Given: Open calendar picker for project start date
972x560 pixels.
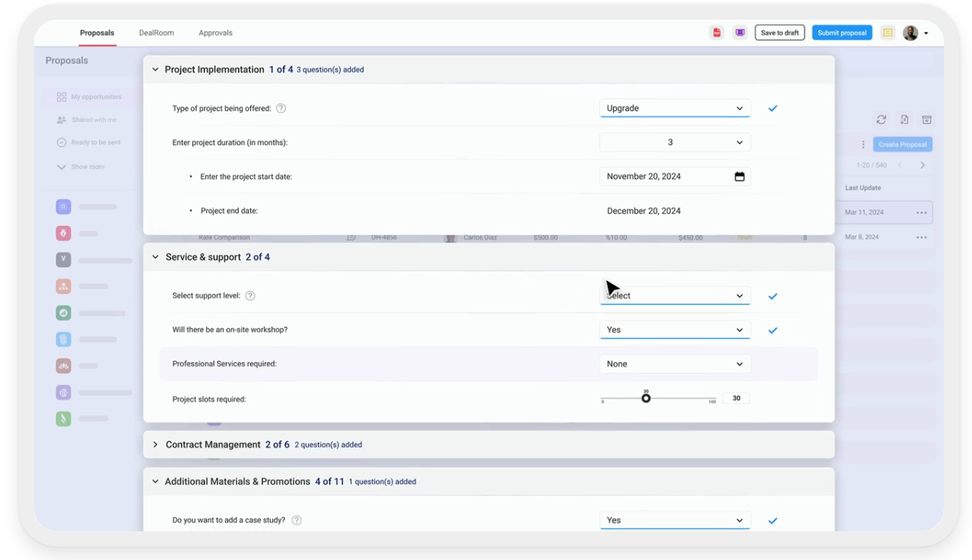Looking at the screenshot, I should 739,177.
